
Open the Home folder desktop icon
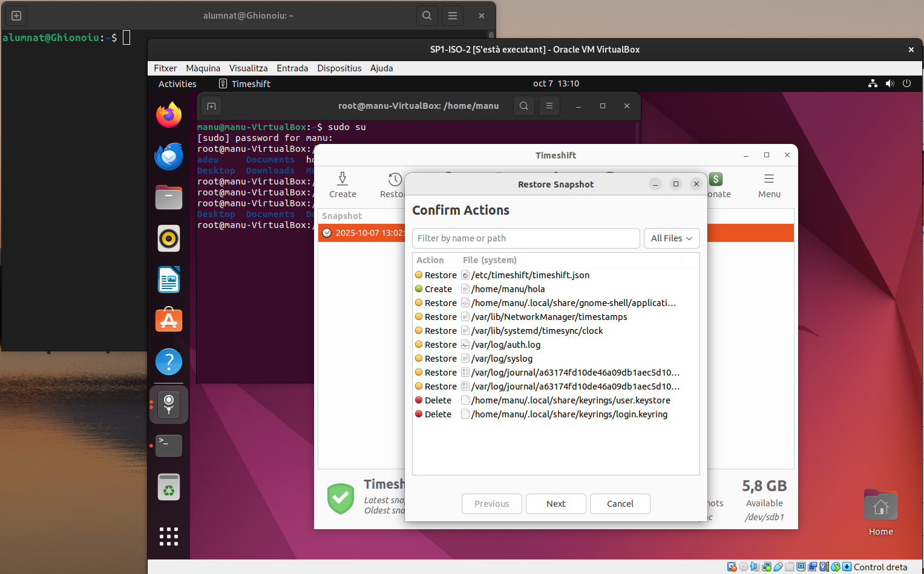tap(880, 507)
